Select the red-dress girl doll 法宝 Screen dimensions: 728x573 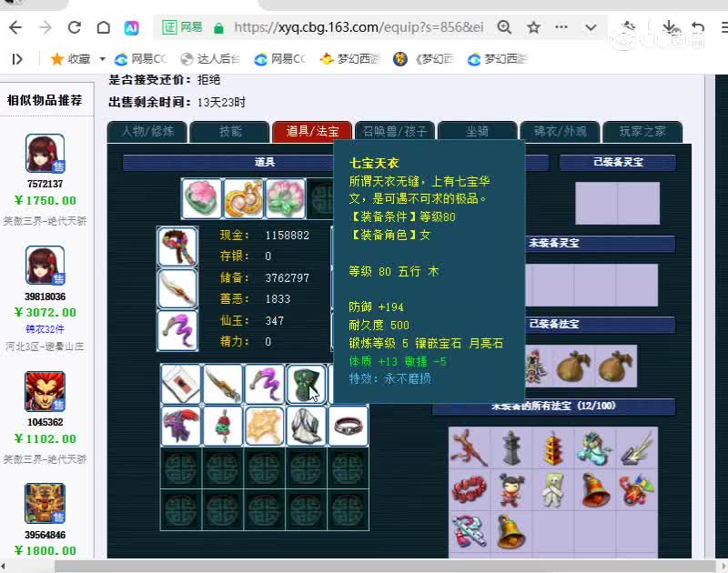coord(511,490)
